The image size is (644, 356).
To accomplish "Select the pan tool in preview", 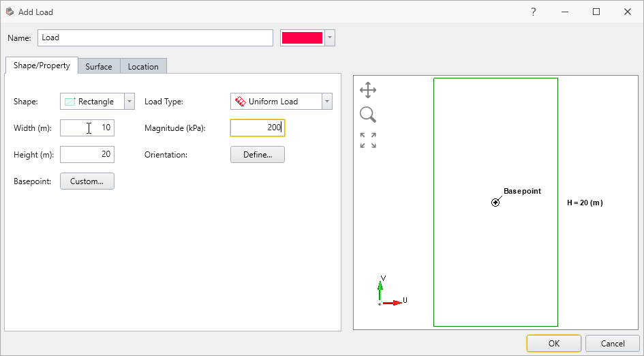I will tap(367, 90).
